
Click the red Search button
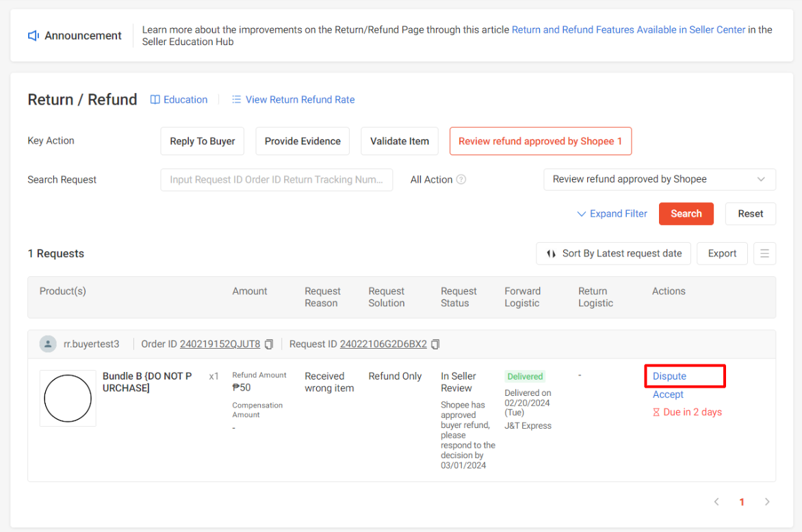click(686, 214)
